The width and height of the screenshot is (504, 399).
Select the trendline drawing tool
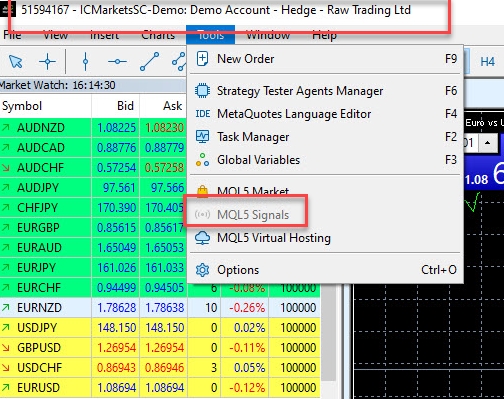tap(149, 62)
